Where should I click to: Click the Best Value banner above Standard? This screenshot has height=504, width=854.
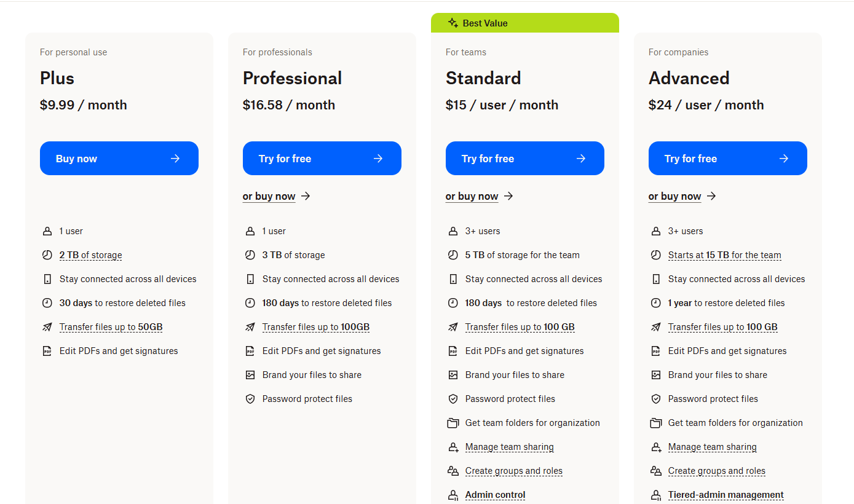(x=525, y=23)
